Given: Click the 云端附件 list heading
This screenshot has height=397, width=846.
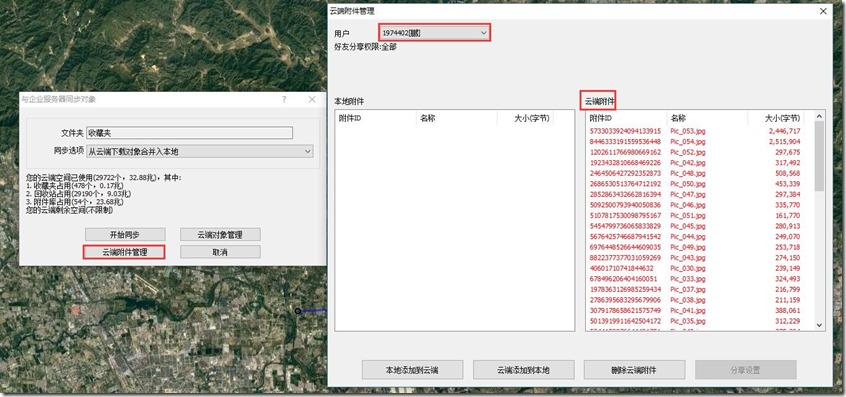Looking at the screenshot, I should (x=599, y=101).
